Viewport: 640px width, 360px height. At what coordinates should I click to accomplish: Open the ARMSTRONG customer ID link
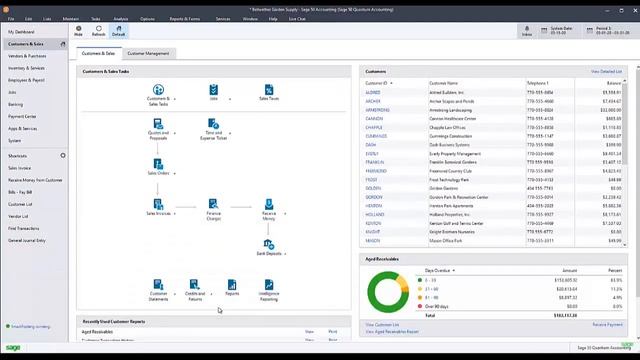pos(377,110)
